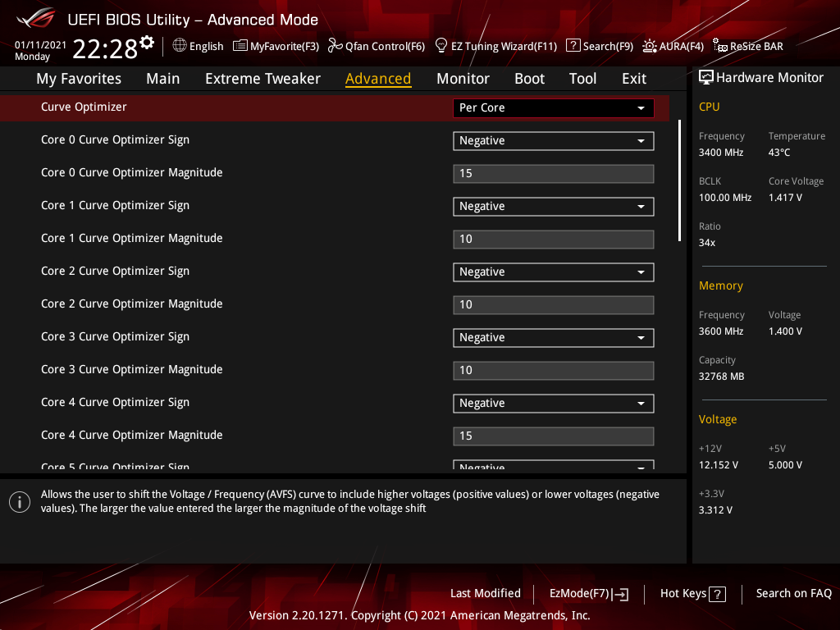Open the date-time settings gear icon

pyautogui.click(x=147, y=43)
